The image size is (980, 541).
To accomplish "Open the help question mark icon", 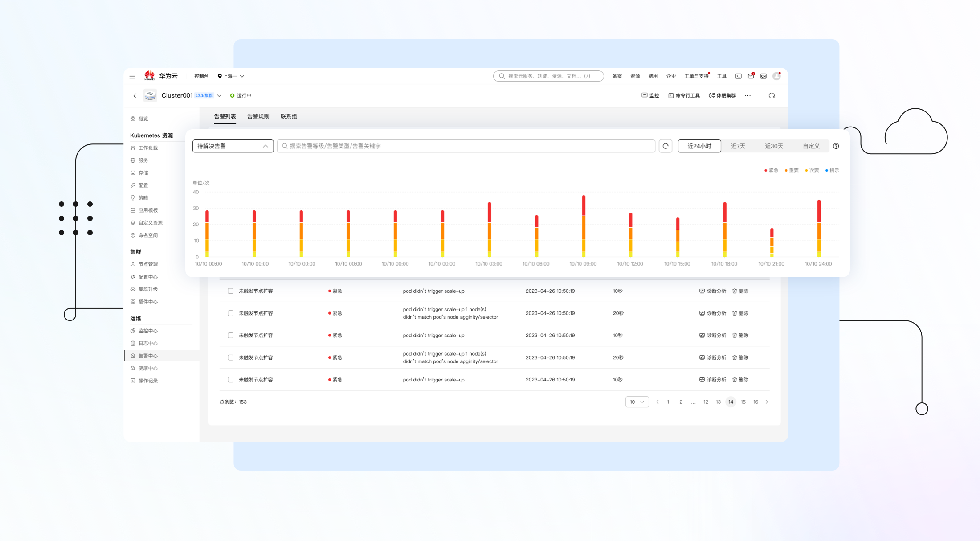I will pos(836,146).
